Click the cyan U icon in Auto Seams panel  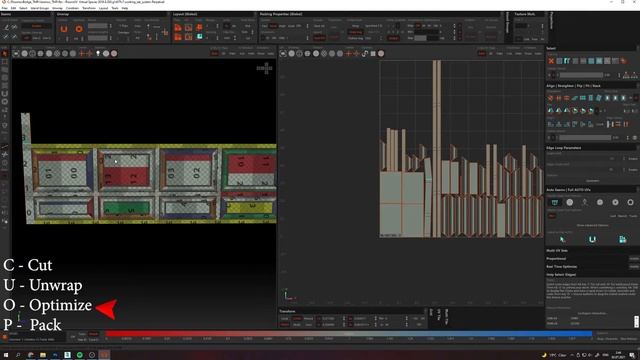tap(592, 240)
